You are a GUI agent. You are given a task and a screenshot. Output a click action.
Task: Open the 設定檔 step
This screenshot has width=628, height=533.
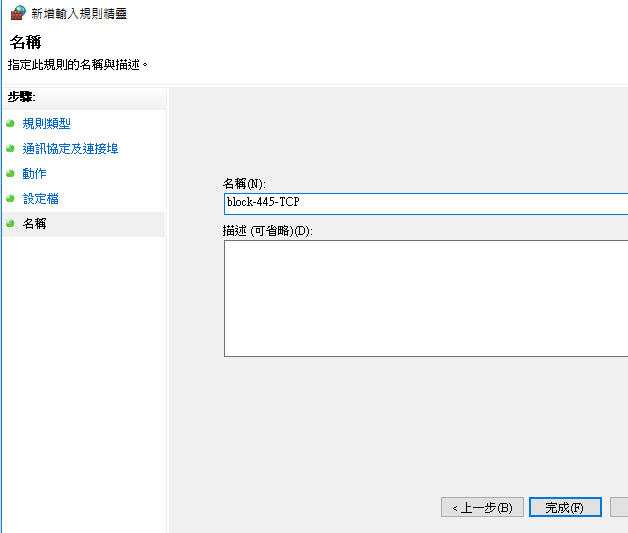(40, 199)
